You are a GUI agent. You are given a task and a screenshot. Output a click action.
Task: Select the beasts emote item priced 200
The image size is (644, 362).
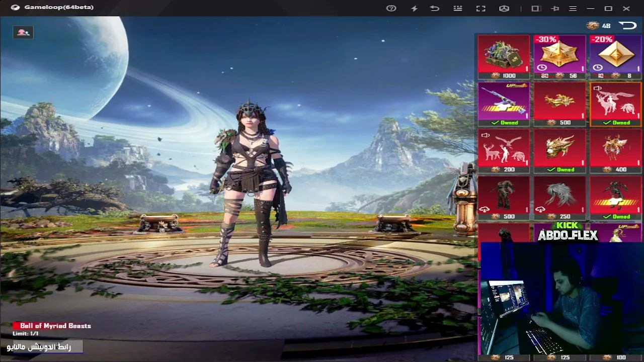(504, 151)
